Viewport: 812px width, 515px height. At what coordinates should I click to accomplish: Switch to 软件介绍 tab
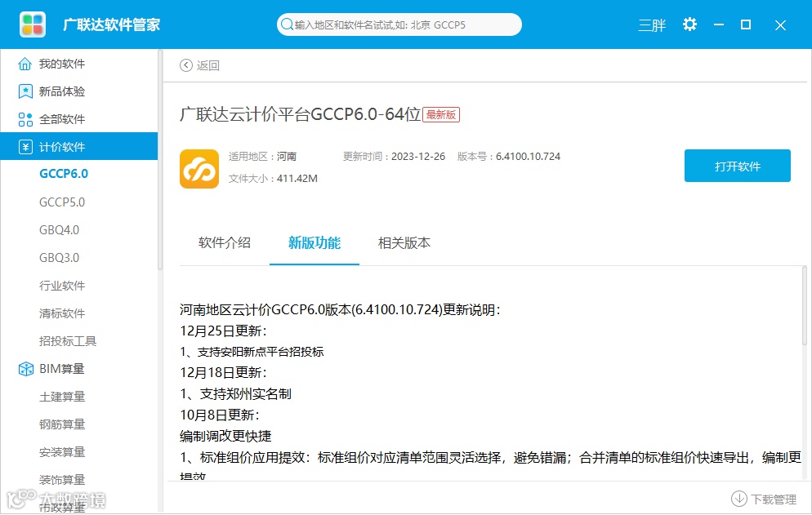(225, 242)
